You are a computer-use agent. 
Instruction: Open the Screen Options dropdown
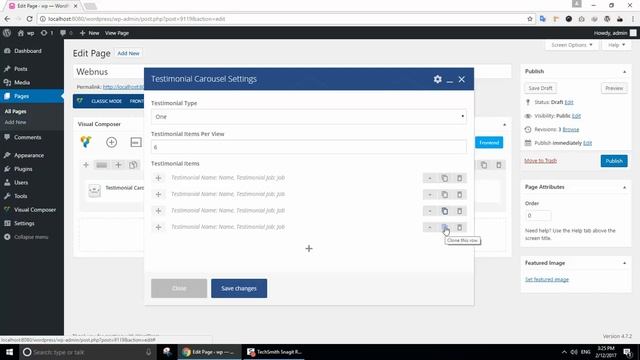point(572,45)
